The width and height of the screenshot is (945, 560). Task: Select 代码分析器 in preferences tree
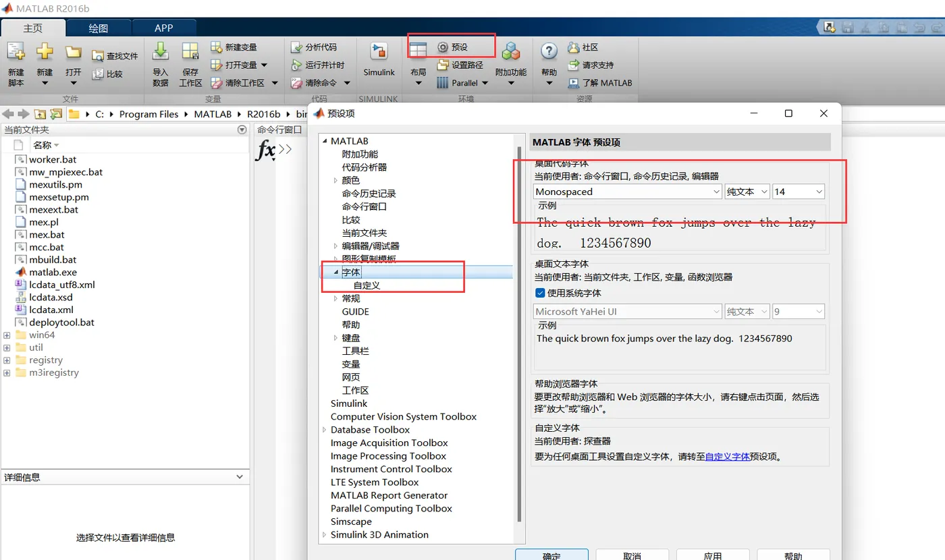click(x=364, y=167)
